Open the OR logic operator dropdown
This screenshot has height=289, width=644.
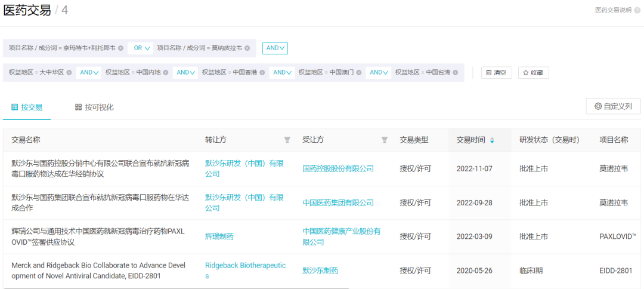(x=141, y=48)
